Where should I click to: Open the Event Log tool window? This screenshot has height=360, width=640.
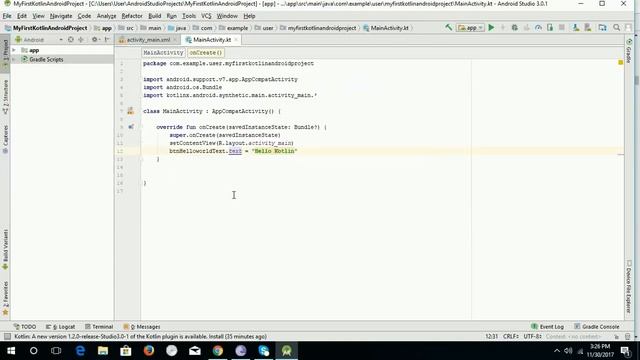pos(547,327)
